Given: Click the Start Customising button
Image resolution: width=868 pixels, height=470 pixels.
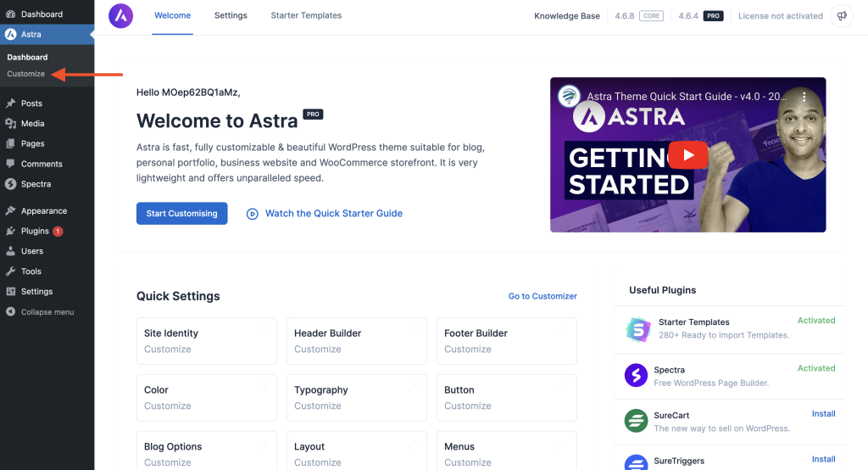Looking at the screenshot, I should click(x=181, y=214).
